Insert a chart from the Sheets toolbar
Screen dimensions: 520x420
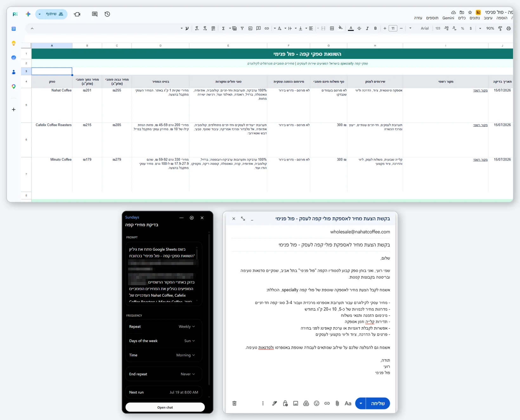point(250,28)
